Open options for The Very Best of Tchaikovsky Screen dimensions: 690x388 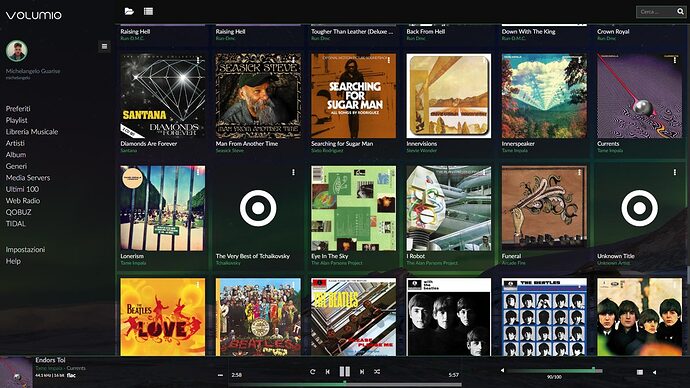pyautogui.click(x=294, y=172)
